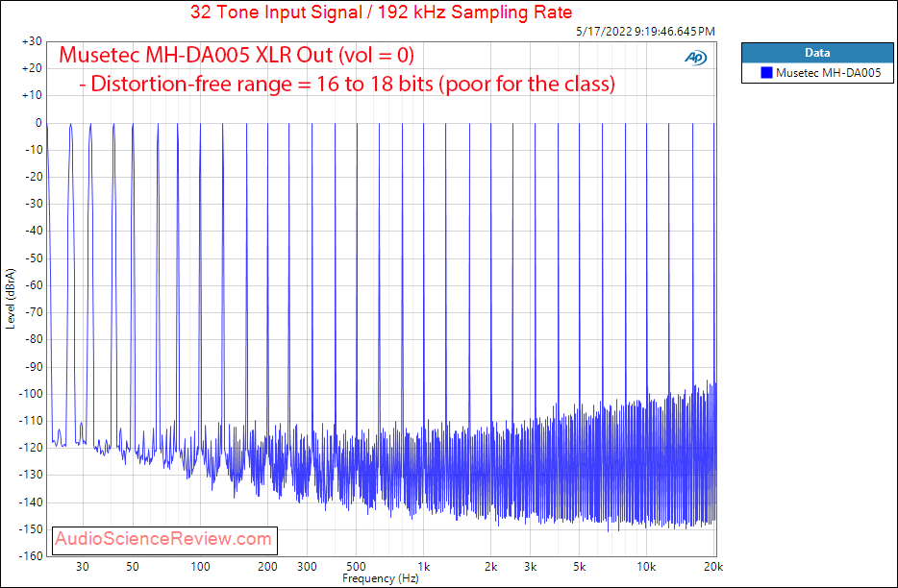
Task: Pick the -150 level axis tick label
Action: pyautogui.click(x=31, y=529)
